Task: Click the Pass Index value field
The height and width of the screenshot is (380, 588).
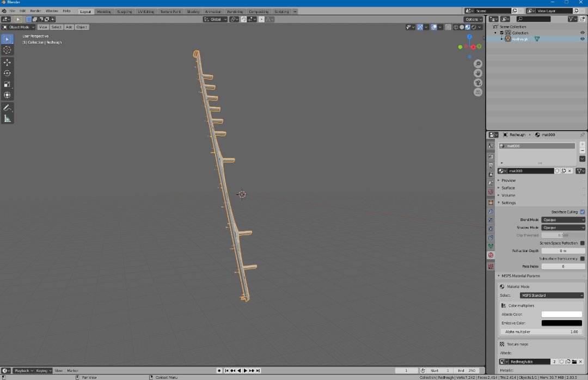Action: click(x=563, y=266)
